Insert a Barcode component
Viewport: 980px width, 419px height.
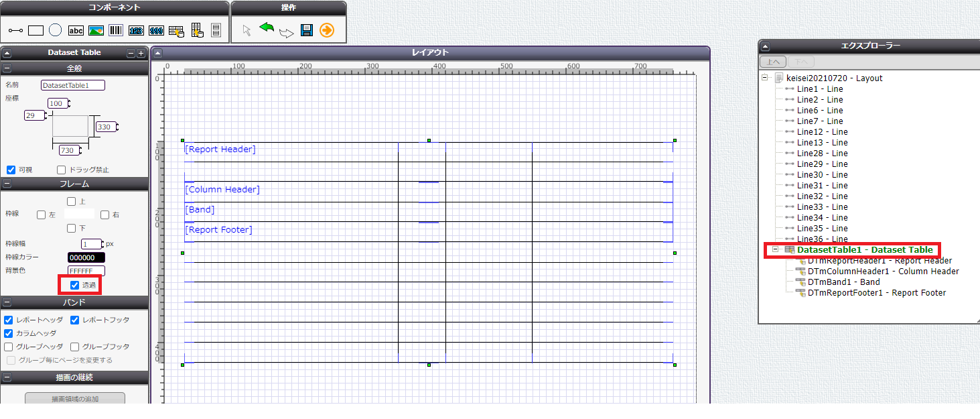pos(116,30)
